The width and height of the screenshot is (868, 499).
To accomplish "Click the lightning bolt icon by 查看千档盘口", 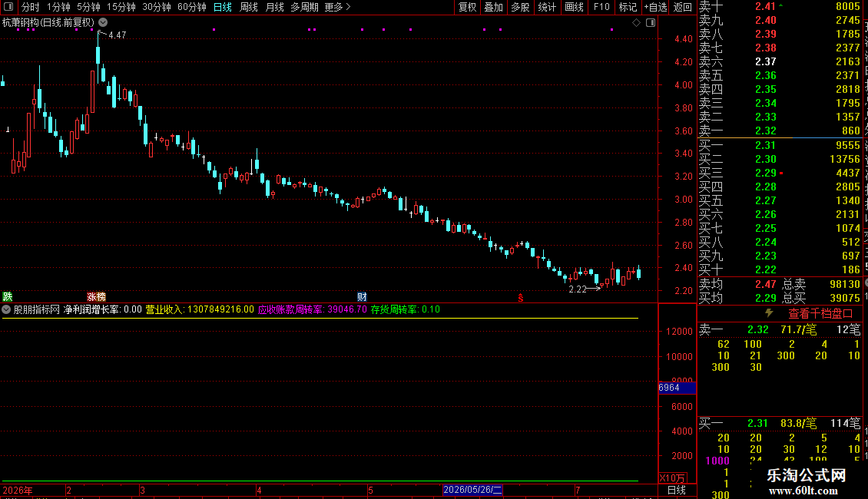I will pyautogui.click(x=769, y=313).
